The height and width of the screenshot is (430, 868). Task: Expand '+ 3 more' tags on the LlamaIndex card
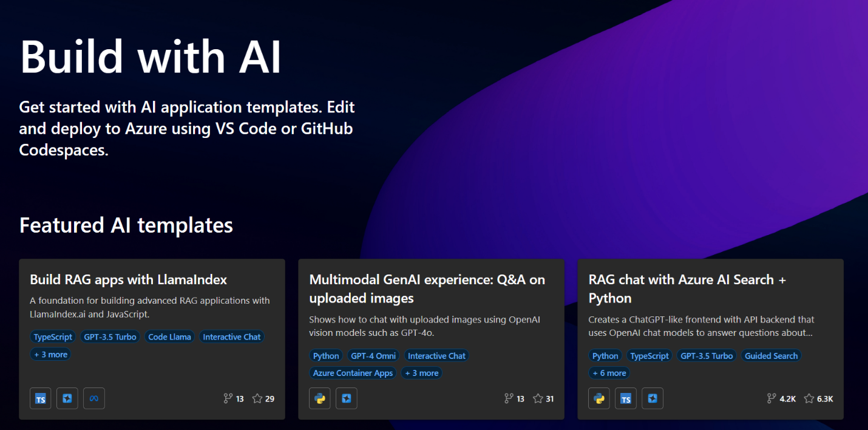coord(51,354)
